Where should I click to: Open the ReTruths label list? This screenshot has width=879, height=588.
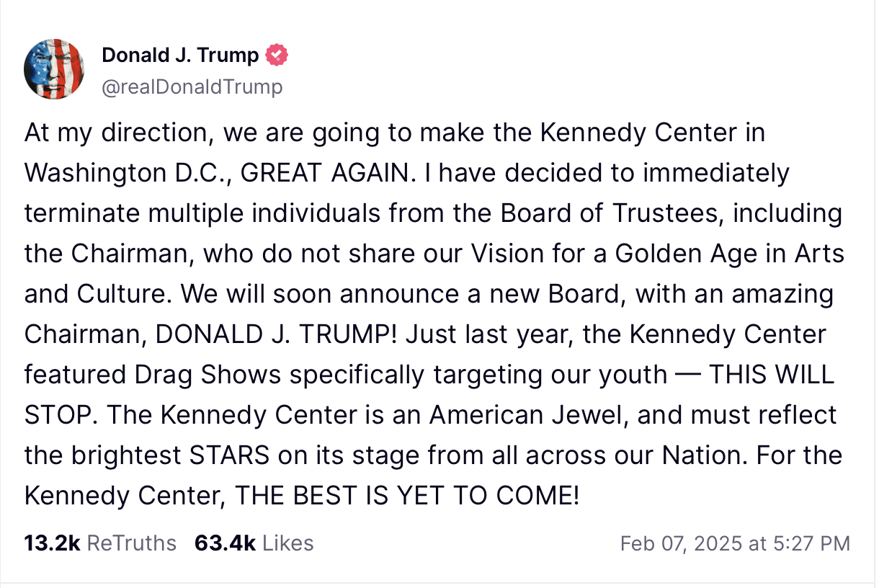131,543
